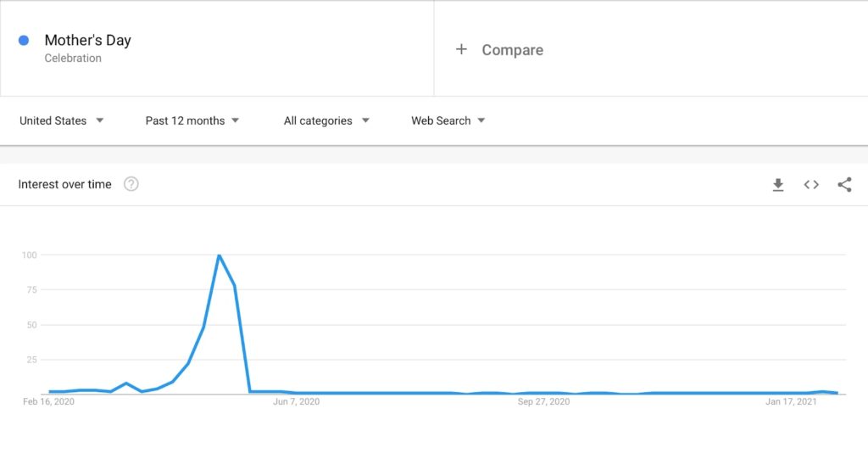Click the Interest over time heading
This screenshot has width=868, height=459.
click(x=64, y=184)
